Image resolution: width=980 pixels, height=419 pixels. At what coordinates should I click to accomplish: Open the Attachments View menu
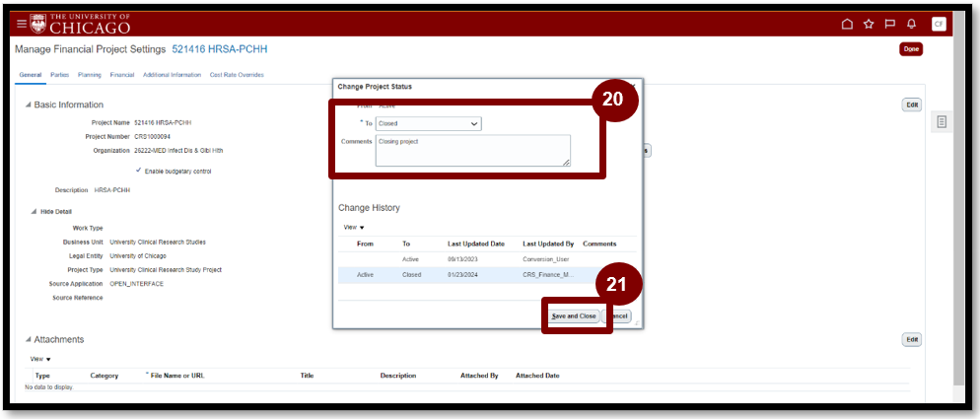coord(40,359)
